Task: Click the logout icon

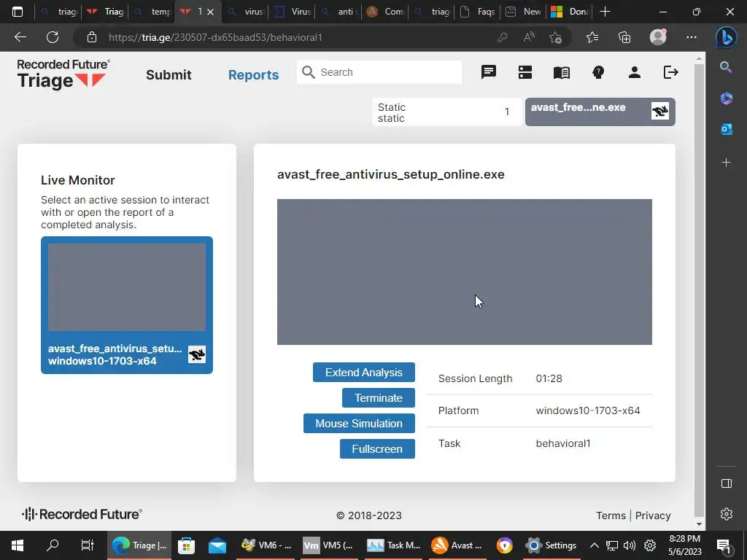Action: coord(671,72)
